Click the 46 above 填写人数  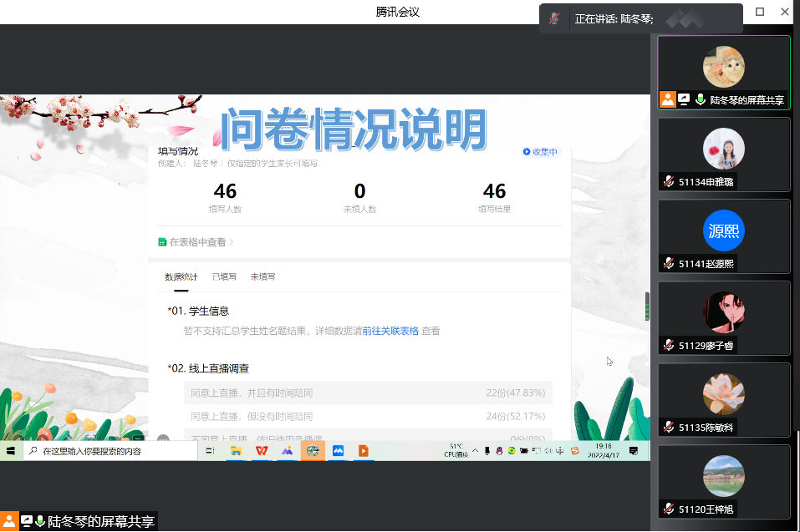[x=225, y=191]
